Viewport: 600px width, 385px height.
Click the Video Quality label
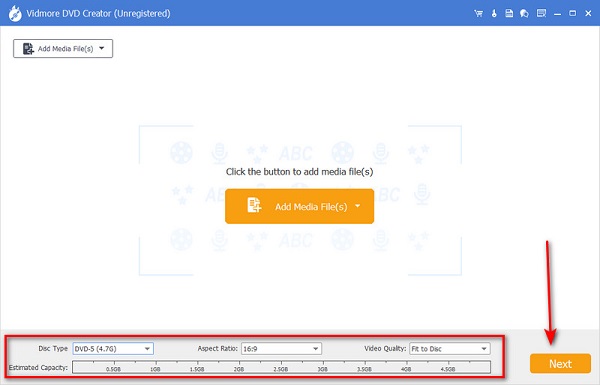[x=385, y=349]
